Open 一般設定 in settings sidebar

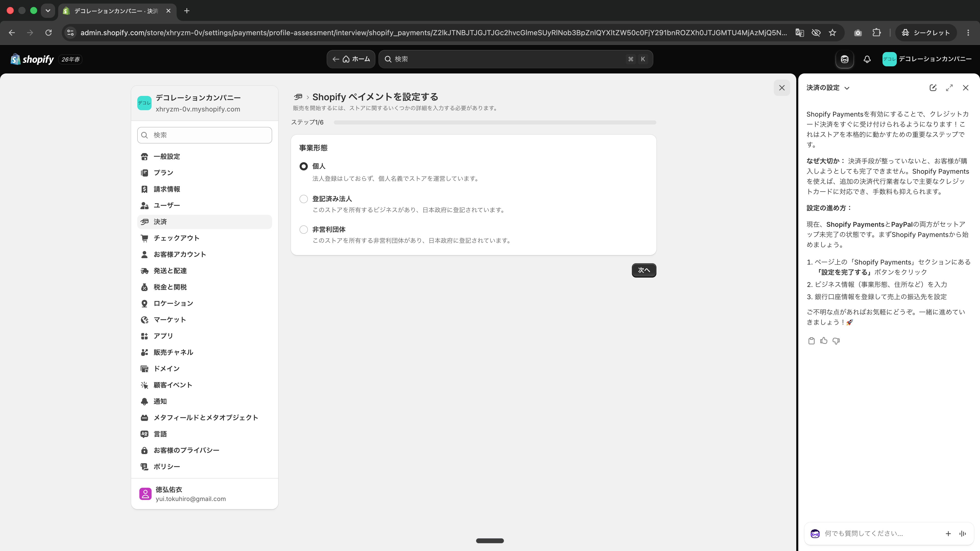pos(205,157)
